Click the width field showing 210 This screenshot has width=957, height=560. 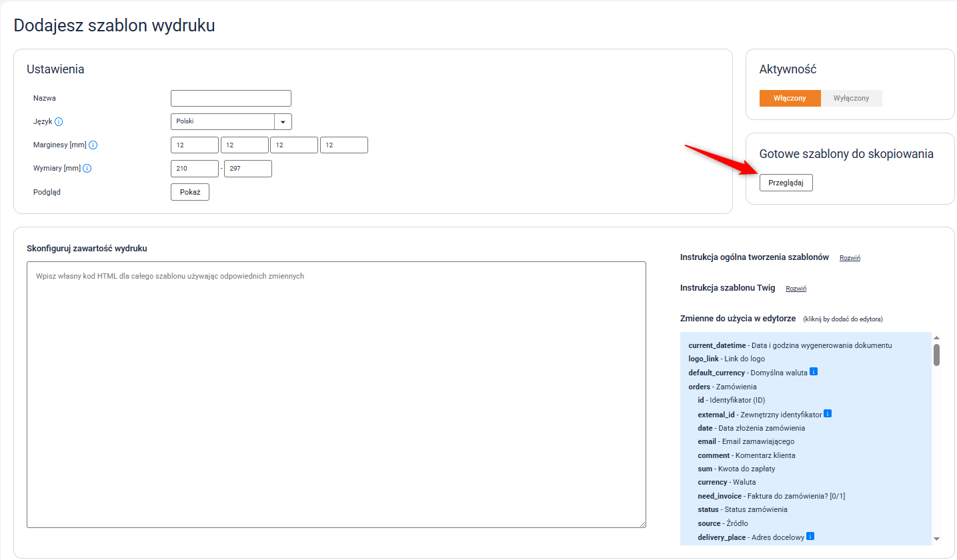click(194, 169)
